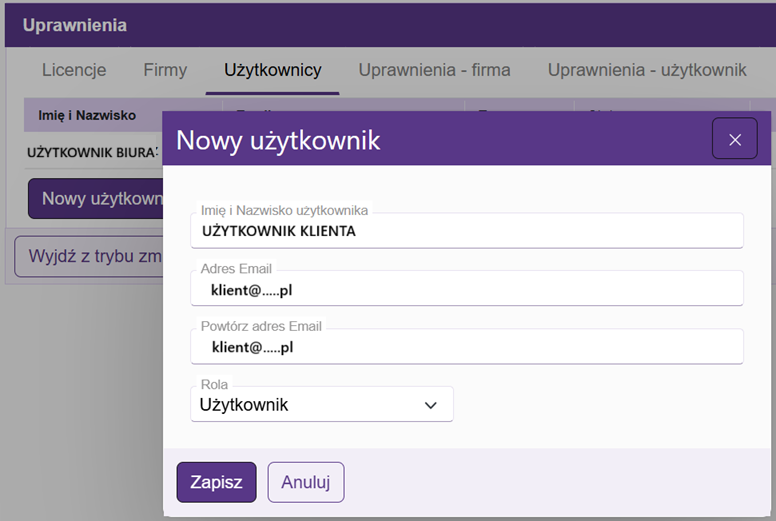
Task: Focus the Imię i Nazwisko użytkownika field
Action: pyautogui.click(x=466, y=231)
